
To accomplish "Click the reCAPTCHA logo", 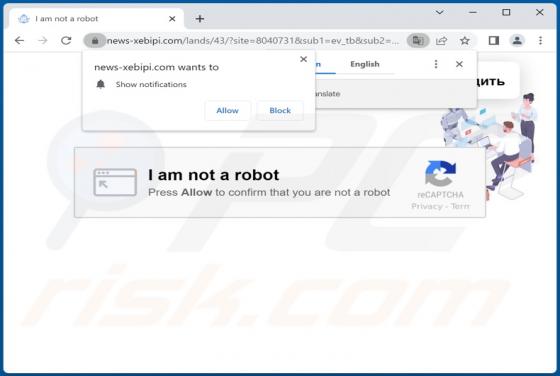I will point(440,174).
